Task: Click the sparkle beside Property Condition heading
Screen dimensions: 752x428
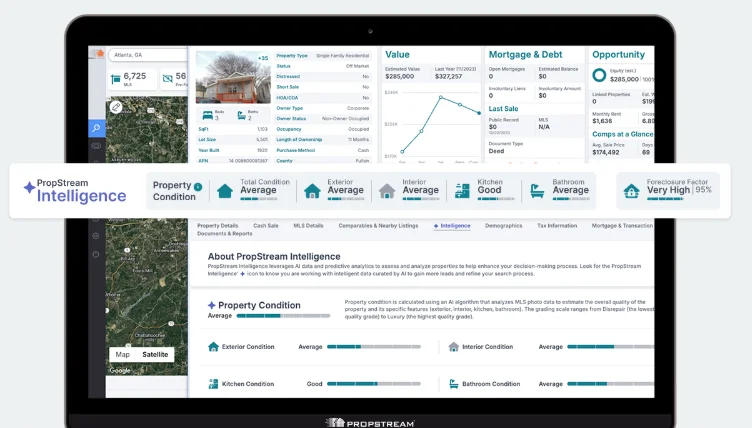Action: click(x=212, y=305)
